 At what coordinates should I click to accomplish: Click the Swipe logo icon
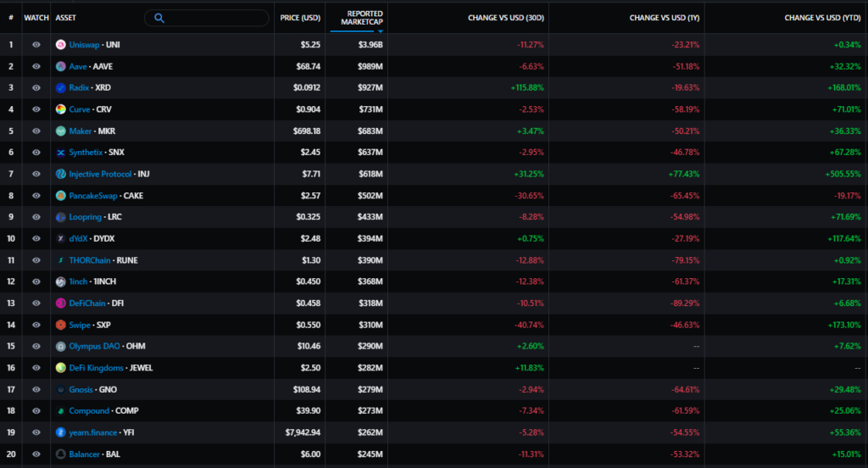[61, 325]
